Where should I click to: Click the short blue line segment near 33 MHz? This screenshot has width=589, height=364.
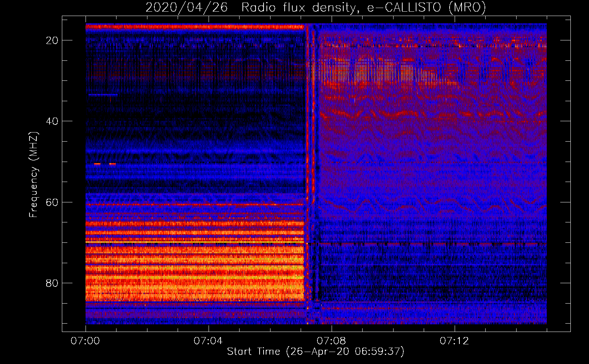pos(103,95)
